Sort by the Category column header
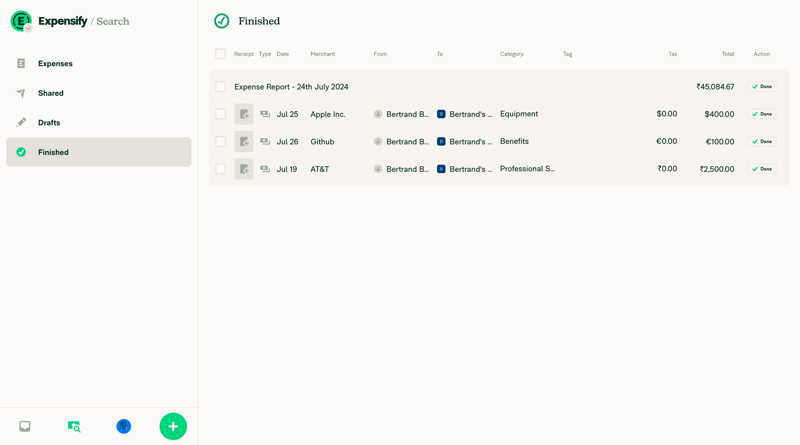This screenshot has height=445, width=800. (511, 54)
